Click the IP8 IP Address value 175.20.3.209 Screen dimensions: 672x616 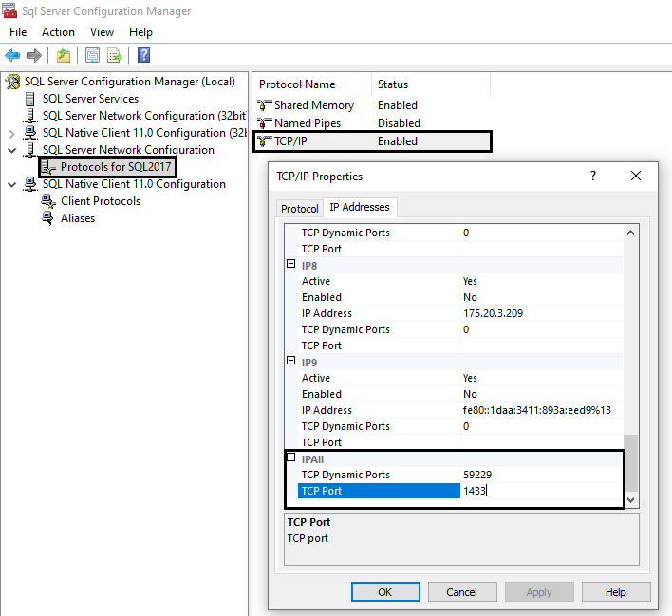click(x=542, y=313)
